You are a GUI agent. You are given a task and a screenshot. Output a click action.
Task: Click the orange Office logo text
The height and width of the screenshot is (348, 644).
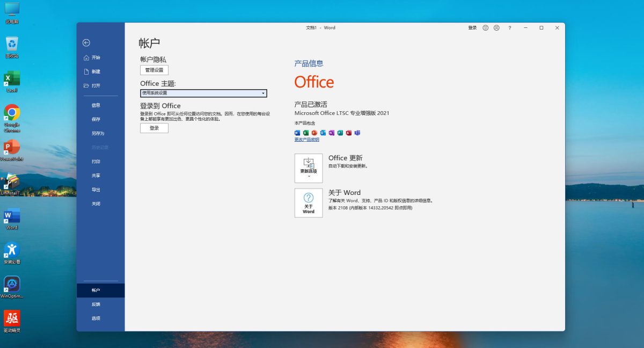click(x=314, y=82)
